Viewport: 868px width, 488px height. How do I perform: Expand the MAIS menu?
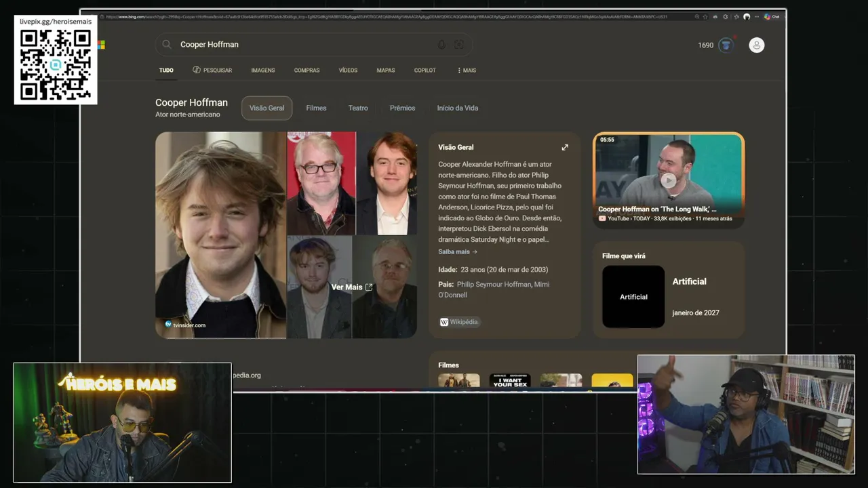pos(467,70)
